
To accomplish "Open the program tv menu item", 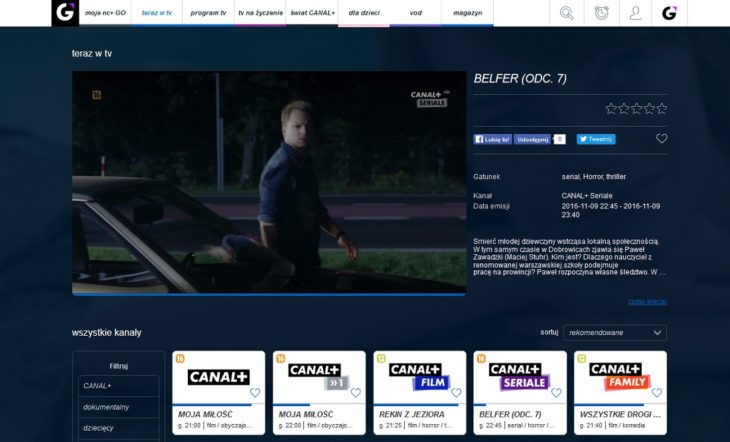I will pyautogui.click(x=208, y=13).
